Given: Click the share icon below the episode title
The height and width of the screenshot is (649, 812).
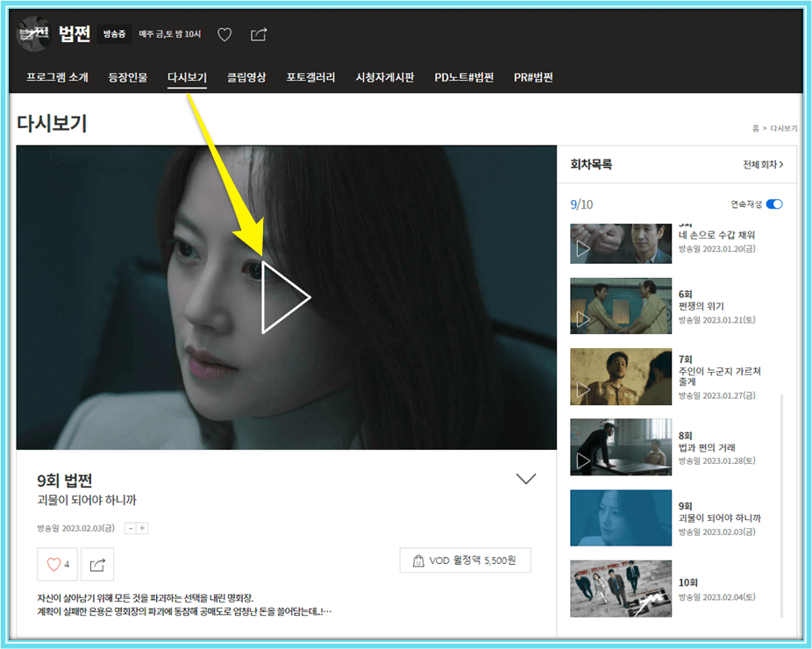Looking at the screenshot, I should 96,564.
